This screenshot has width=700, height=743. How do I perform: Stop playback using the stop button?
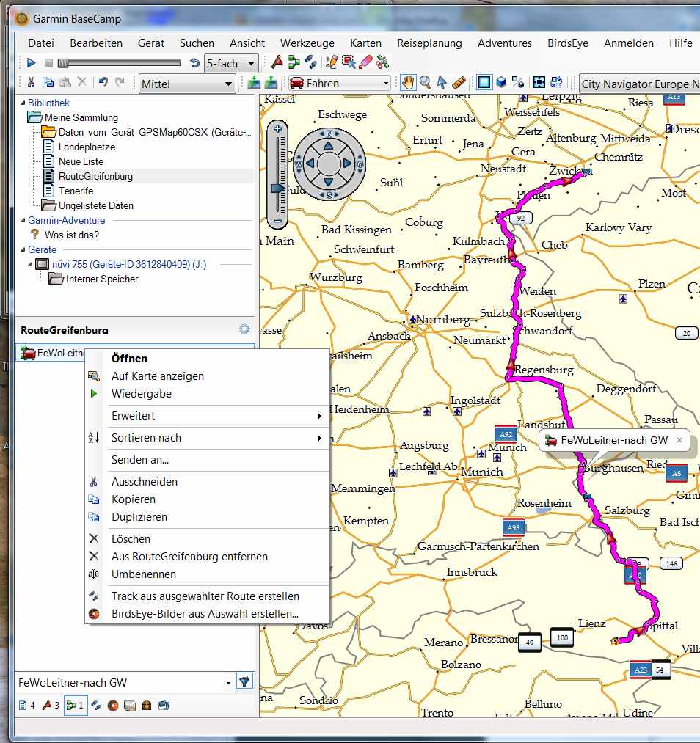point(48,62)
